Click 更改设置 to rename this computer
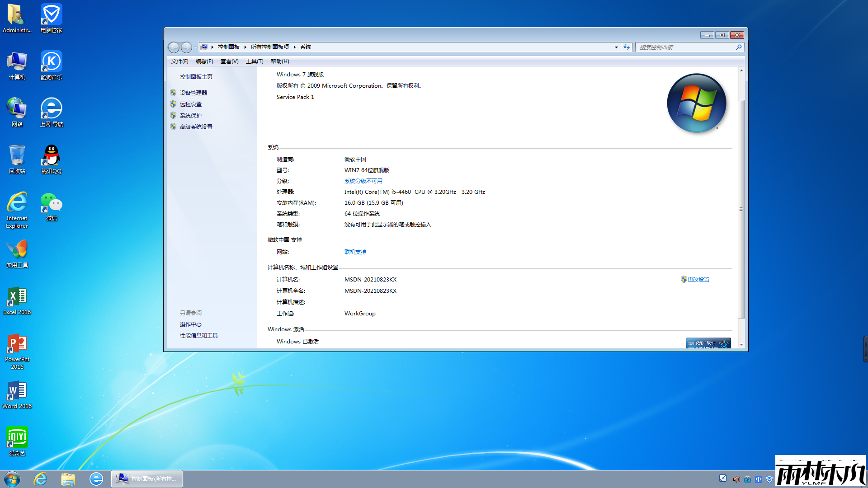The width and height of the screenshot is (868, 488). click(698, 279)
